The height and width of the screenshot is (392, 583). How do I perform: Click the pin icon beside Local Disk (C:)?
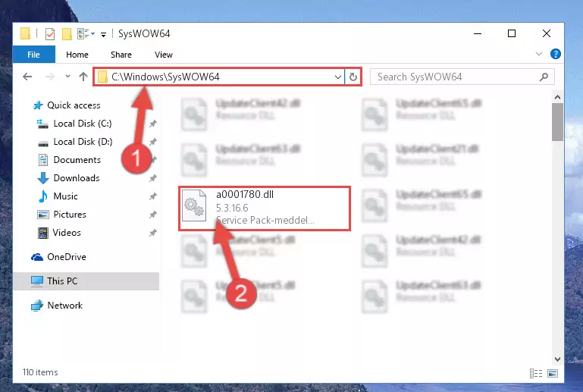coord(153,124)
